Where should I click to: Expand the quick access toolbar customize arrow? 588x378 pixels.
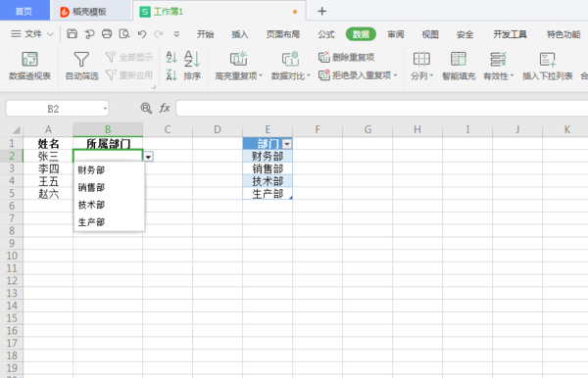[x=176, y=34]
